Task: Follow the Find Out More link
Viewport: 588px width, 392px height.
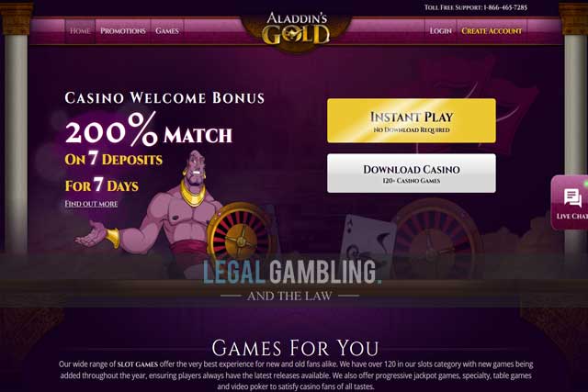Action: click(91, 204)
